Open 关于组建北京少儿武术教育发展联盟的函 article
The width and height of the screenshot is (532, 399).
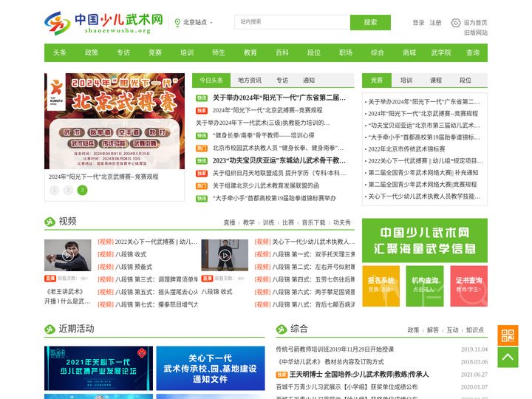pyautogui.click(x=266, y=185)
